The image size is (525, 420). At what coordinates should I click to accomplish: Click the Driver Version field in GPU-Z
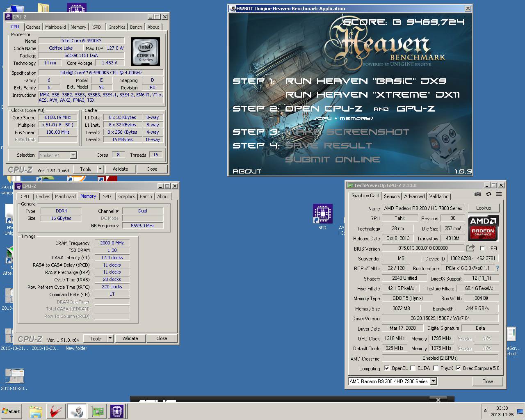click(441, 318)
